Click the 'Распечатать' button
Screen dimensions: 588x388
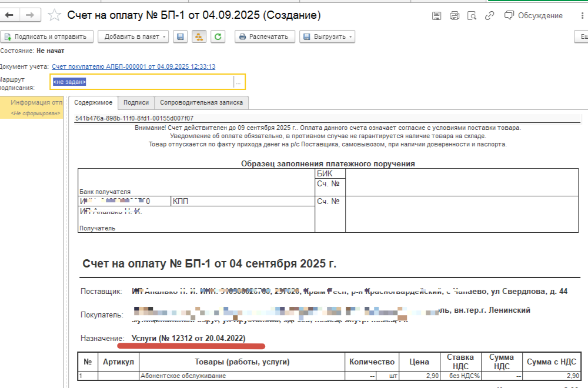(264, 37)
